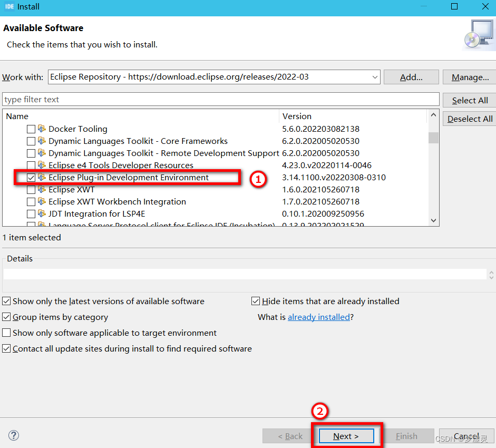
Task: Click the software list scroll up arrow
Action: 433,115
